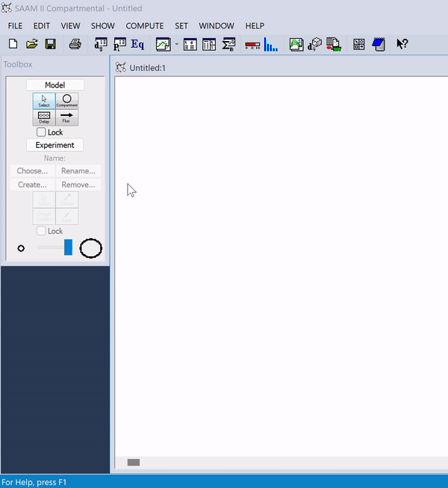Click the context help arrow icon

click(x=402, y=45)
